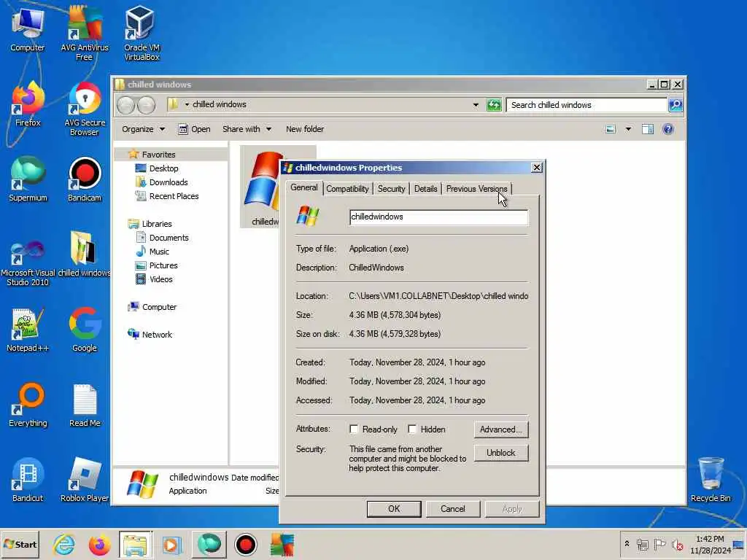This screenshot has width=747, height=560.
Task: Select the Firefox desktop shortcut
Action: (x=28, y=105)
